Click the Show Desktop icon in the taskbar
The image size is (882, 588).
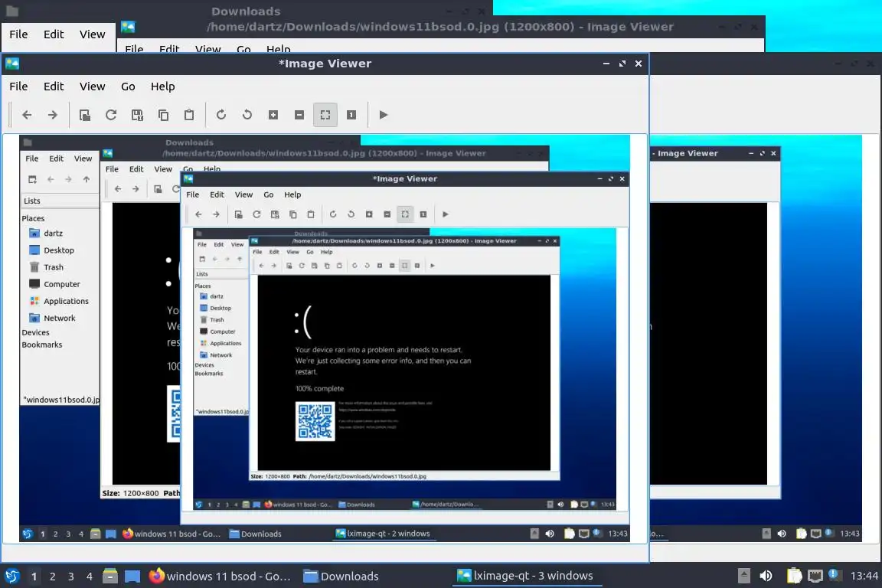tap(132, 577)
